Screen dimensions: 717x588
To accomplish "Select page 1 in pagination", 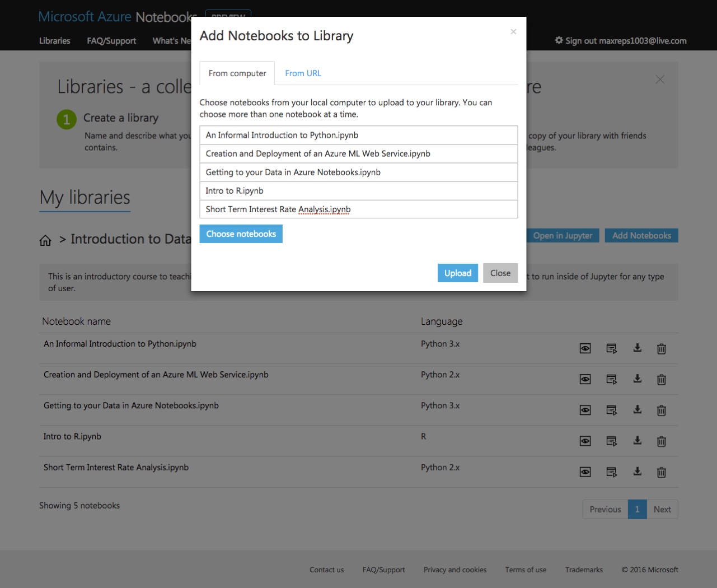I will coord(638,510).
